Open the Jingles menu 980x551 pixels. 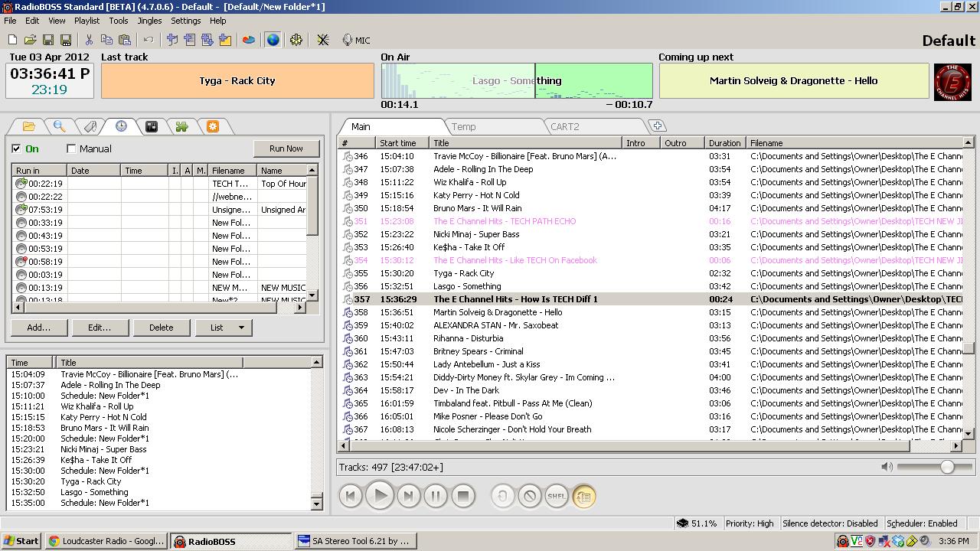(x=149, y=21)
